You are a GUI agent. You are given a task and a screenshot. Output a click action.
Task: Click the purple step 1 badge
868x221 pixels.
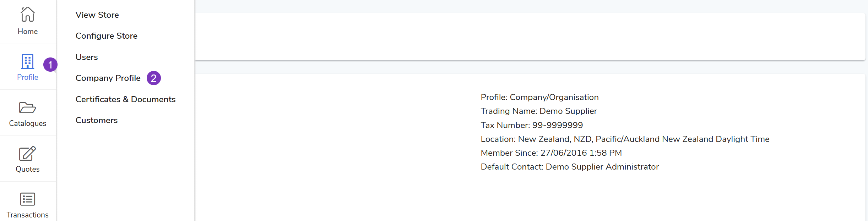coord(50,65)
